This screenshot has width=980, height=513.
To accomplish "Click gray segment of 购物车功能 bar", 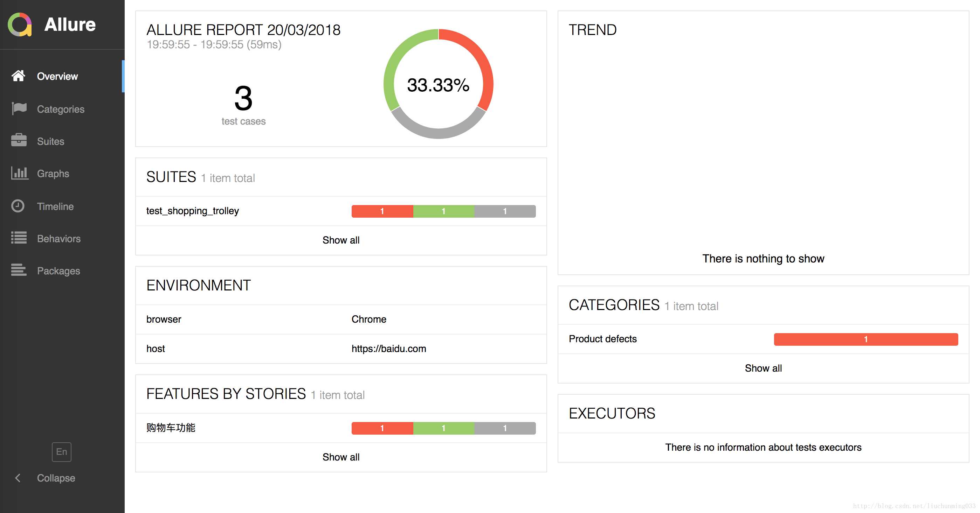I will (x=505, y=428).
